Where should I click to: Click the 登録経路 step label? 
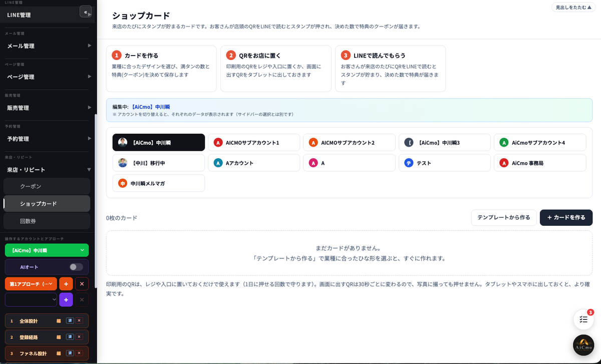(x=29, y=337)
